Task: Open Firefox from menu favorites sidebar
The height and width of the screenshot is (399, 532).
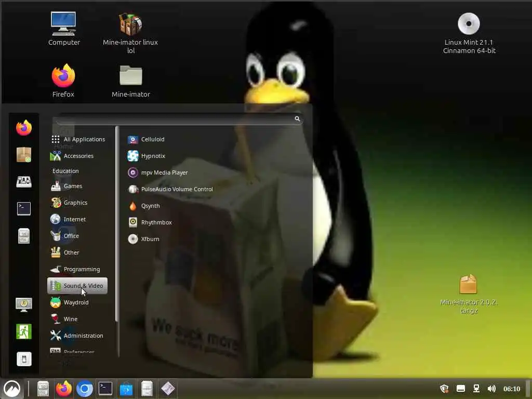Action: (24, 128)
